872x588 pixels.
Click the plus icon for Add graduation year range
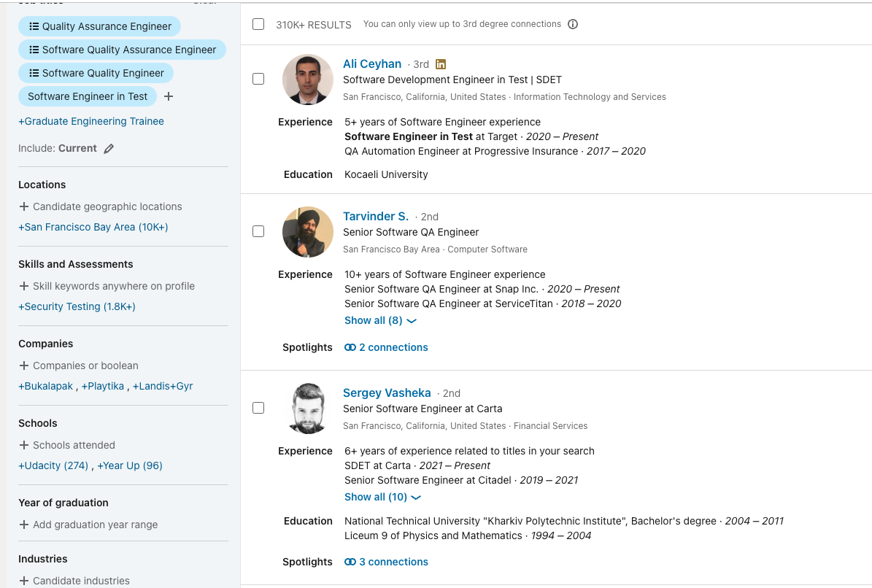click(24, 525)
